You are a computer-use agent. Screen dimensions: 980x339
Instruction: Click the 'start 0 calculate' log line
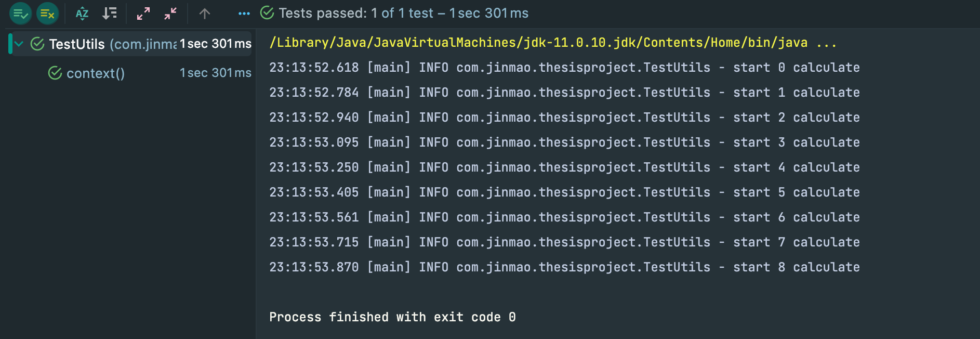click(564, 68)
